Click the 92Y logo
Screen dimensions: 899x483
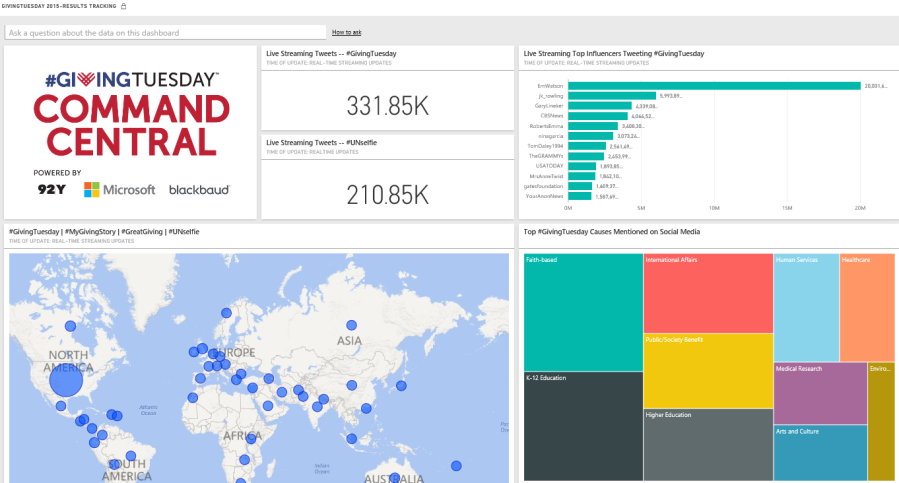[52, 189]
